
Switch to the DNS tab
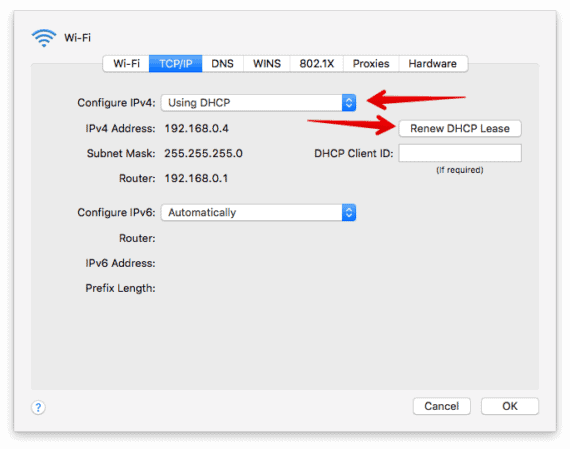222,64
